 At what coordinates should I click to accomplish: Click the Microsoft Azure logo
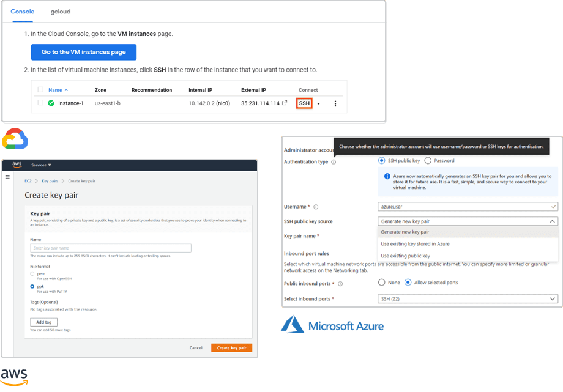tap(332, 325)
